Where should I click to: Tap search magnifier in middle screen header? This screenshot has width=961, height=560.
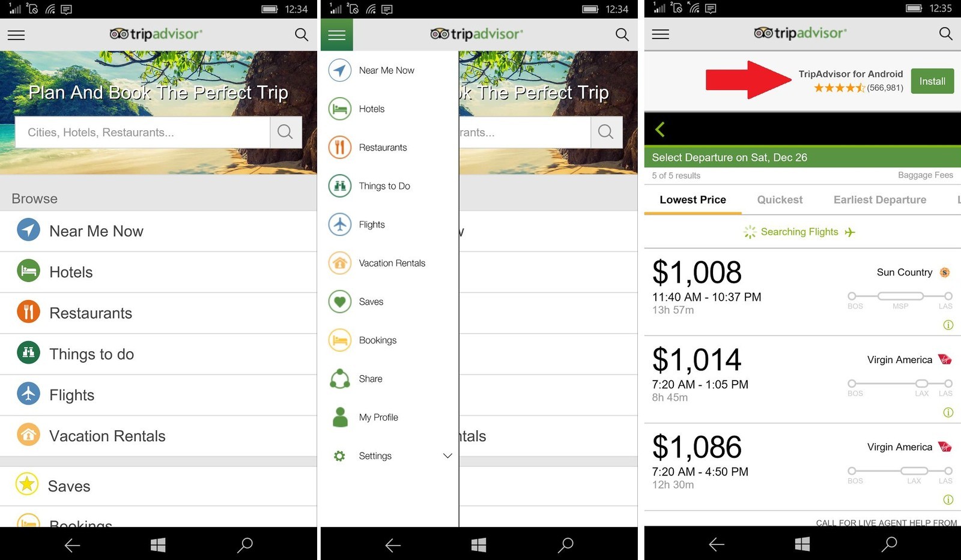click(622, 35)
